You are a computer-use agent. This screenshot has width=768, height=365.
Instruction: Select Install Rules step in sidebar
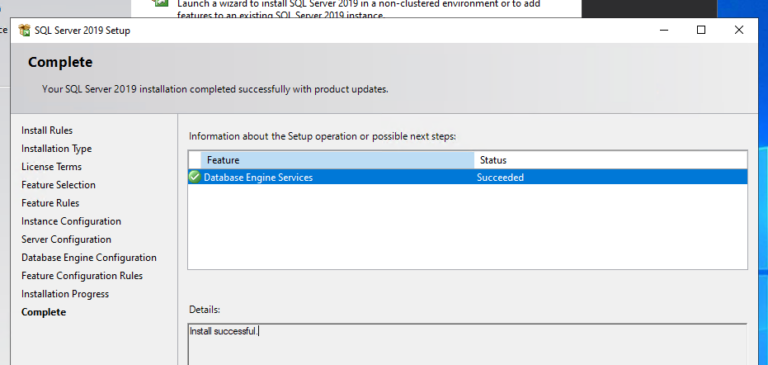pos(47,130)
